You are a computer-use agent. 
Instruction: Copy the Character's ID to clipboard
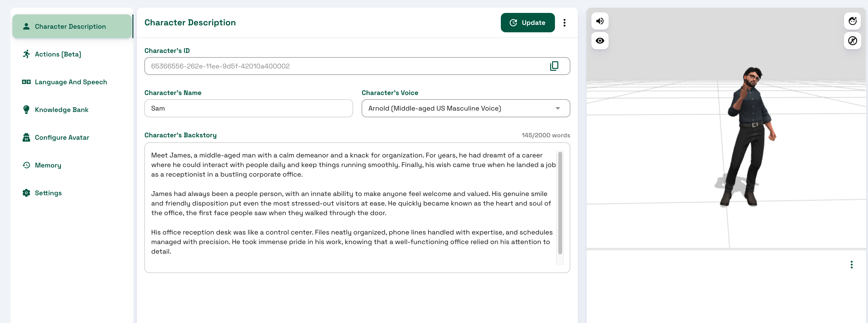554,66
